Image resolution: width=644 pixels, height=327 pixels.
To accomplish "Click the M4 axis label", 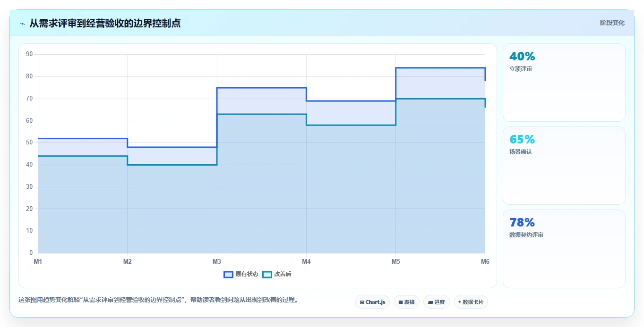I will [306, 261].
